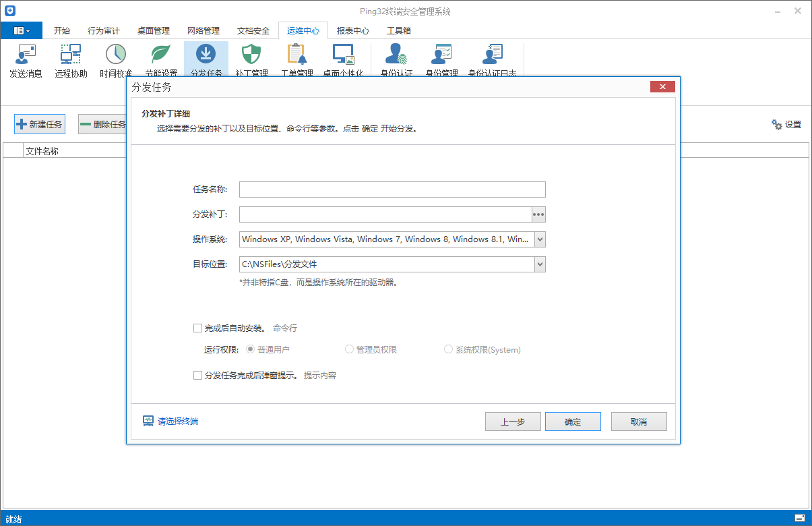812x526 pixels.
Task: Click 上一步 previous step button
Action: coord(513,421)
